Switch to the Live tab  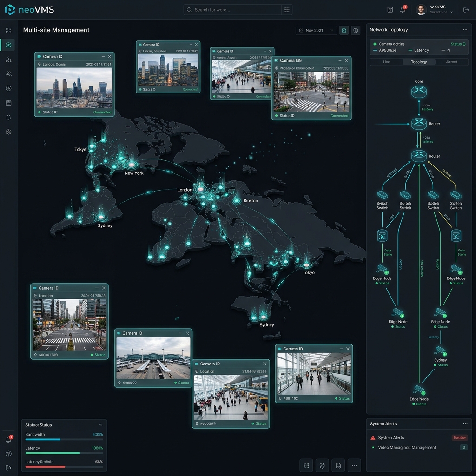386,62
